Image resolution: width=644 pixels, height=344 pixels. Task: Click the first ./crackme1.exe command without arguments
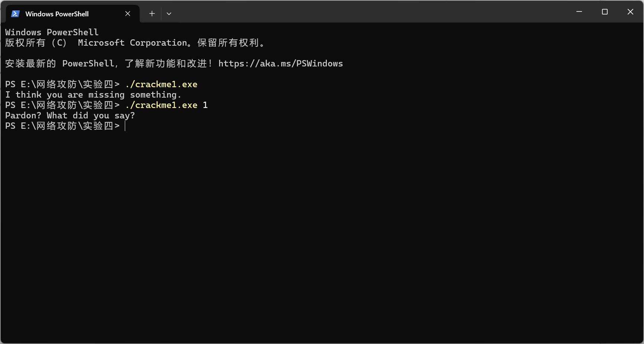click(161, 85)
